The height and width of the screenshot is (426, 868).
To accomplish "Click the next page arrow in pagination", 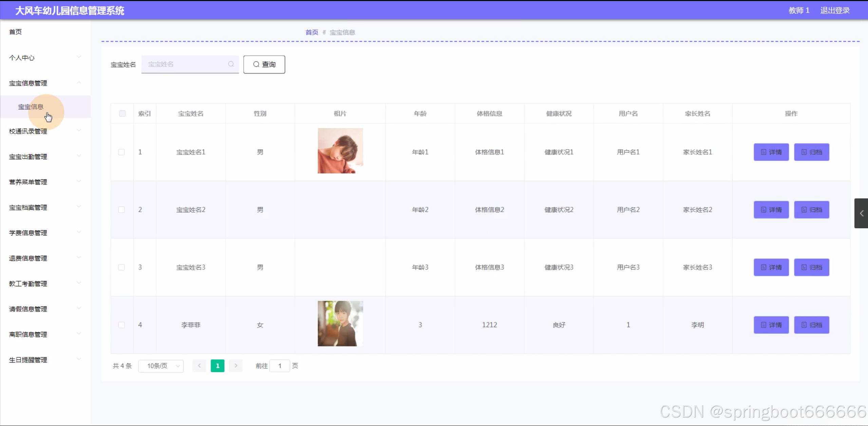I will (235, 366).
